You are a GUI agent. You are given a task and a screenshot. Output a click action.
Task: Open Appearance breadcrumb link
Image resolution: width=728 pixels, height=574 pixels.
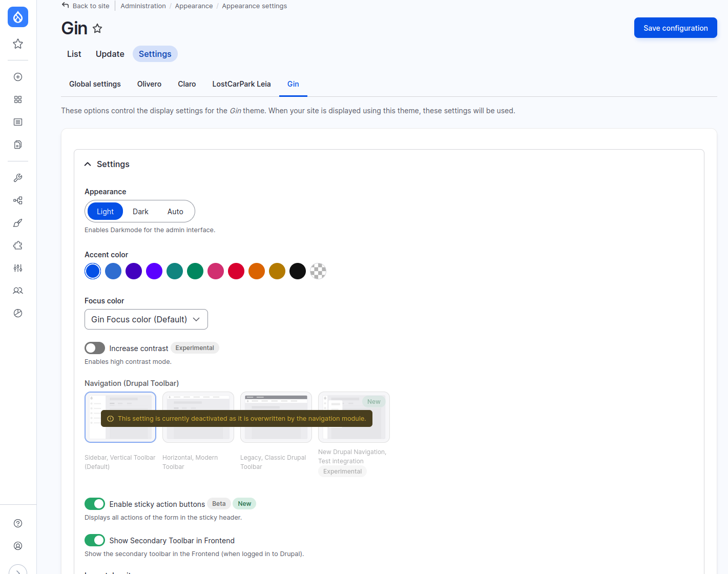pos(194,6)
